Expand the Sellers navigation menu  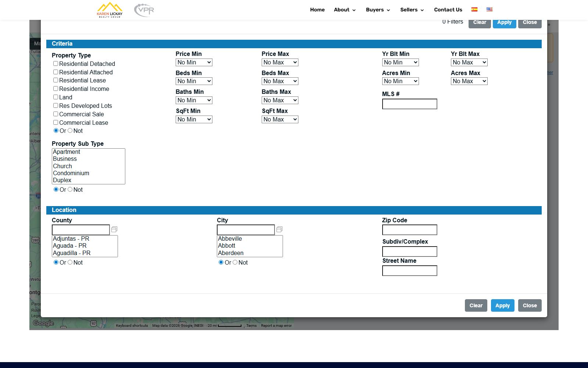(412, 10)
